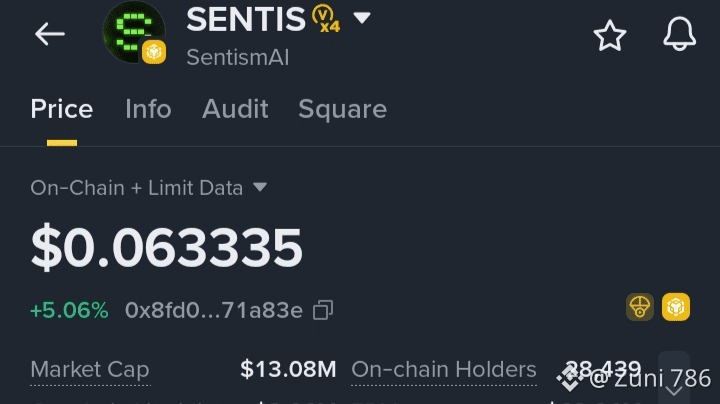The width and height of the screenshot is (720, 404).
Task: Expand the dropdown arrow beside SENTIS title
Action: click(362, 18)
